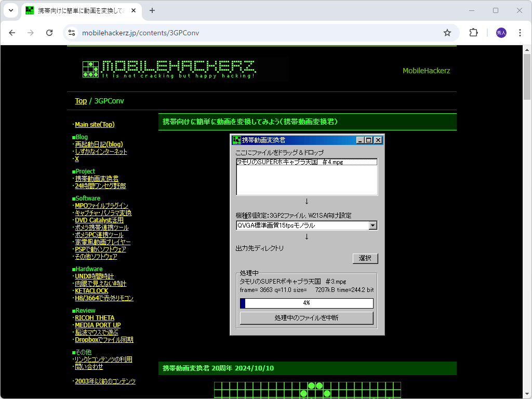Open the Chrome three-dot menu
This screenshot has height=399, width=532.
520,32
